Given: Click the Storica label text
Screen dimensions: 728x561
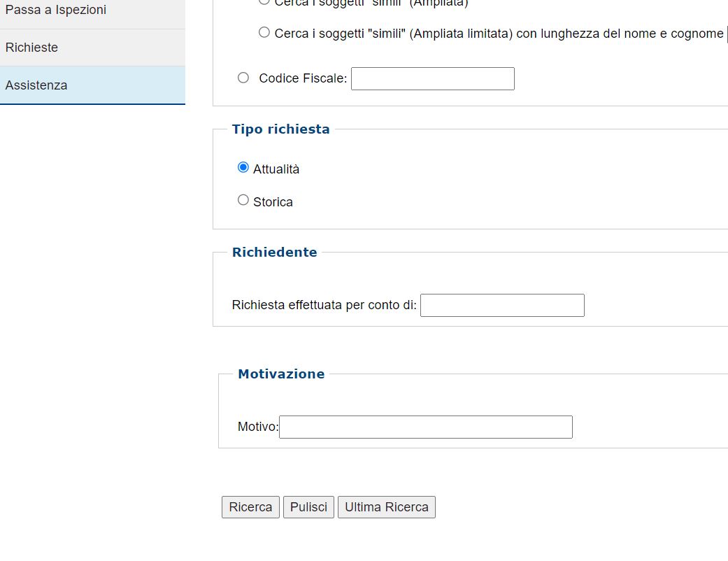Looking at the screenshot, I should [273, 202].
